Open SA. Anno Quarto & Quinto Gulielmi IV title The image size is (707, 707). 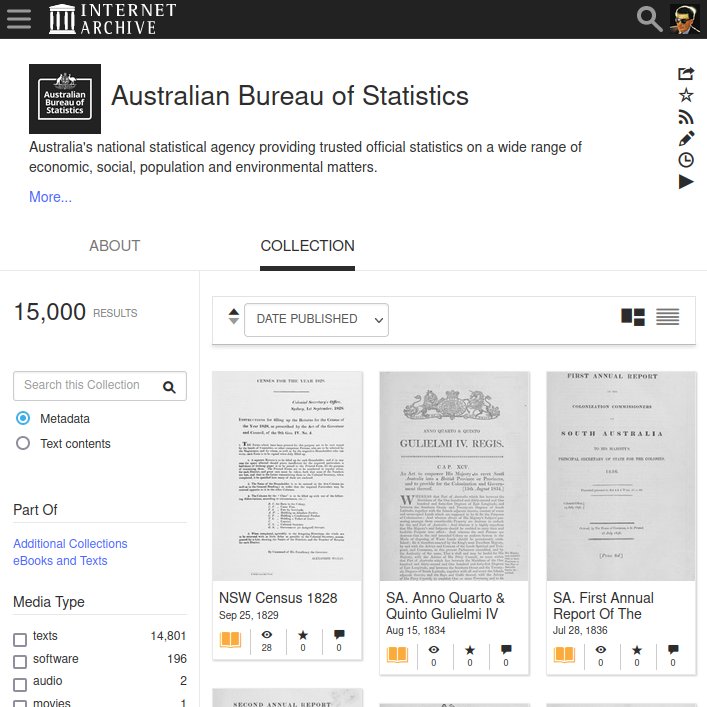pyautogui.click(x=445, y=606)
